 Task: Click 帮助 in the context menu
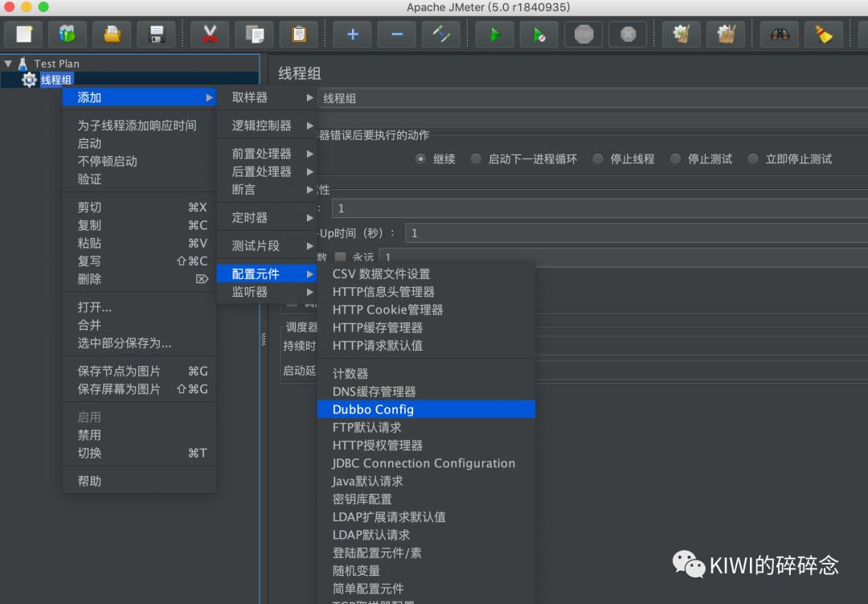139,481
